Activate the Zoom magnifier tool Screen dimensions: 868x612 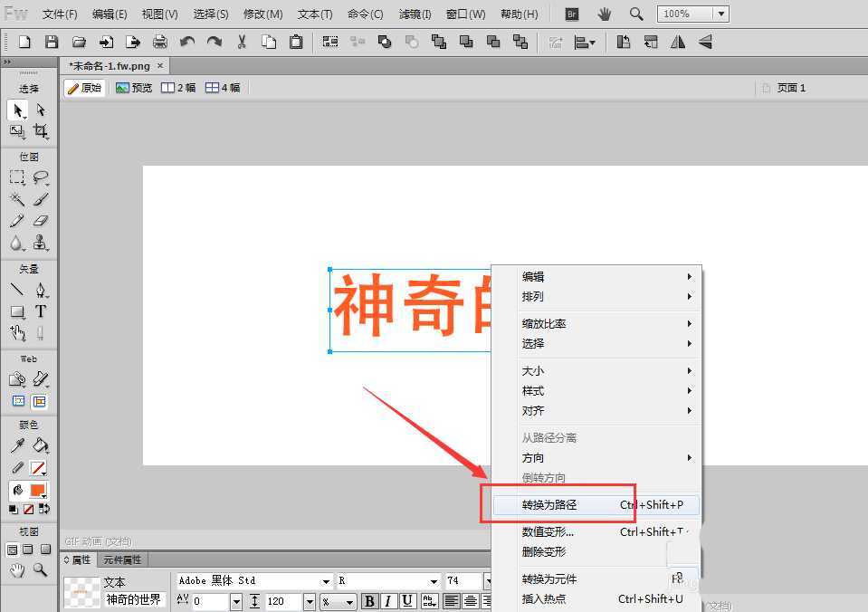click(x=40, y=570)
